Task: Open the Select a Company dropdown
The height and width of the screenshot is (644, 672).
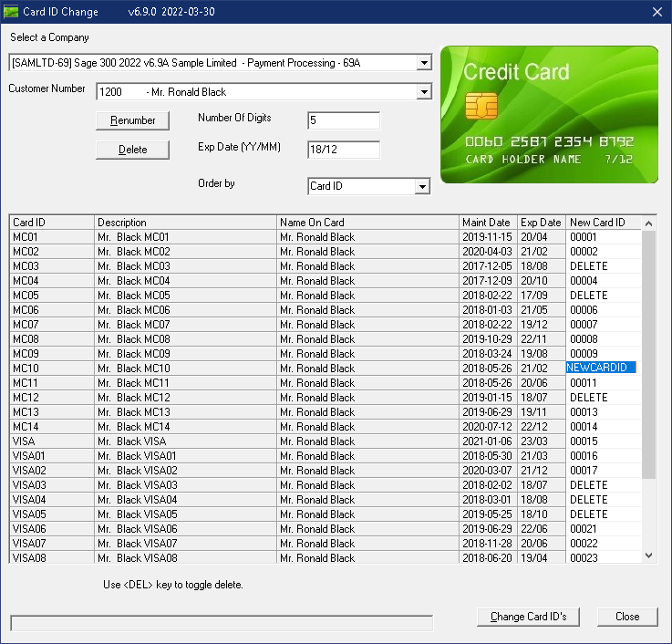Action: tap(424, 63)
